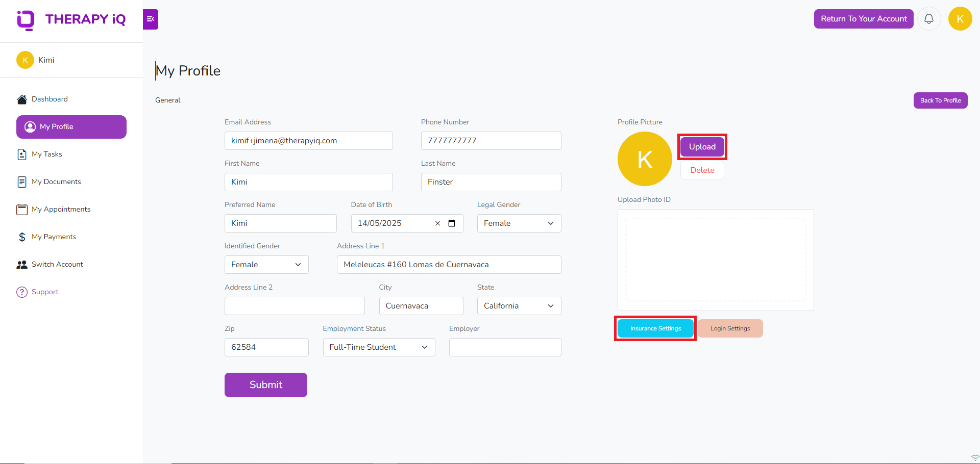Open the Login Settings tab

730,328
